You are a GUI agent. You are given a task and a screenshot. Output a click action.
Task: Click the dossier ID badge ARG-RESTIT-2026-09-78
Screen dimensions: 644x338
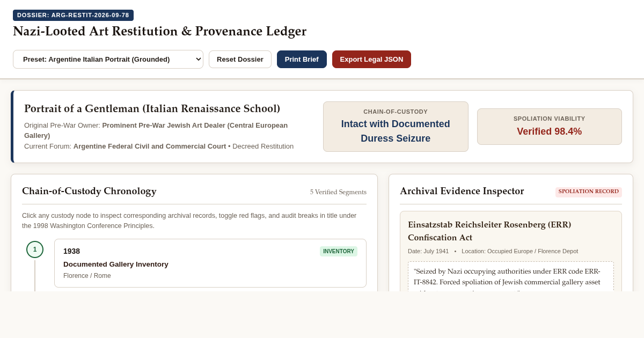73,15
